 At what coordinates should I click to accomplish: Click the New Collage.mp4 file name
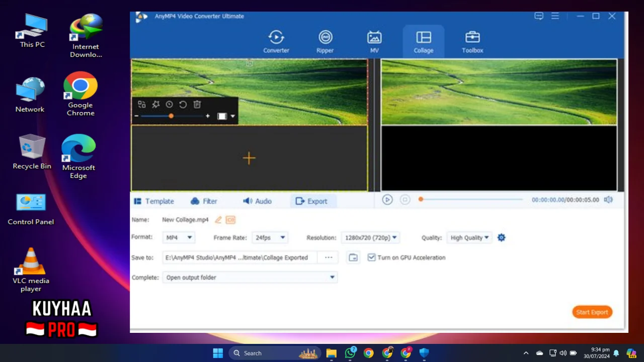click(x=185, y=220)
